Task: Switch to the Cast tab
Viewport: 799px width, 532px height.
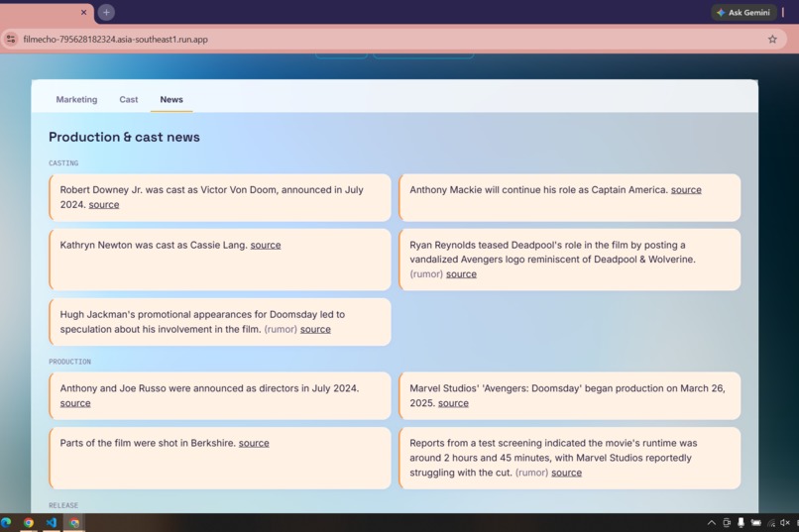Action: [x=129, y=99]
